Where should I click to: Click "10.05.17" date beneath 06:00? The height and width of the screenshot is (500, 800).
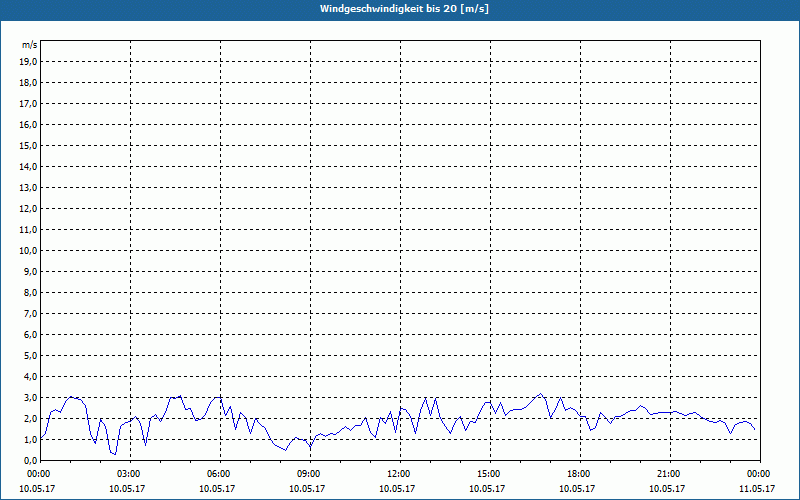click(217, 489)
